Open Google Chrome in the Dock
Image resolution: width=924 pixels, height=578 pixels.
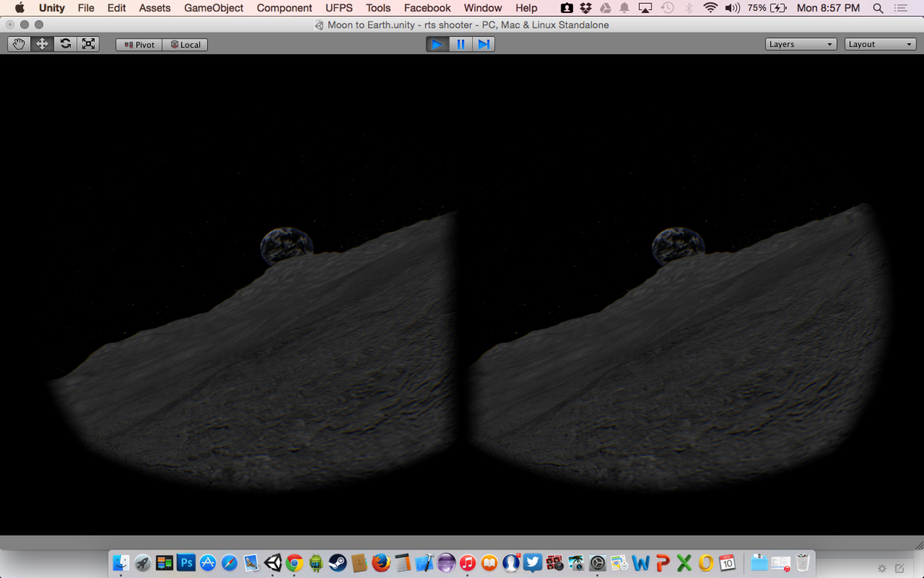[294, 563]
